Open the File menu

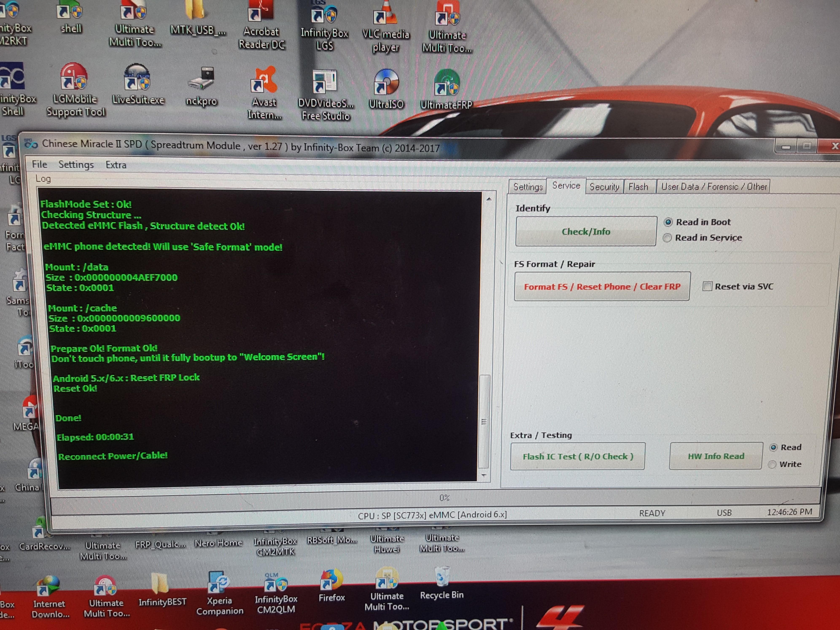39,164
